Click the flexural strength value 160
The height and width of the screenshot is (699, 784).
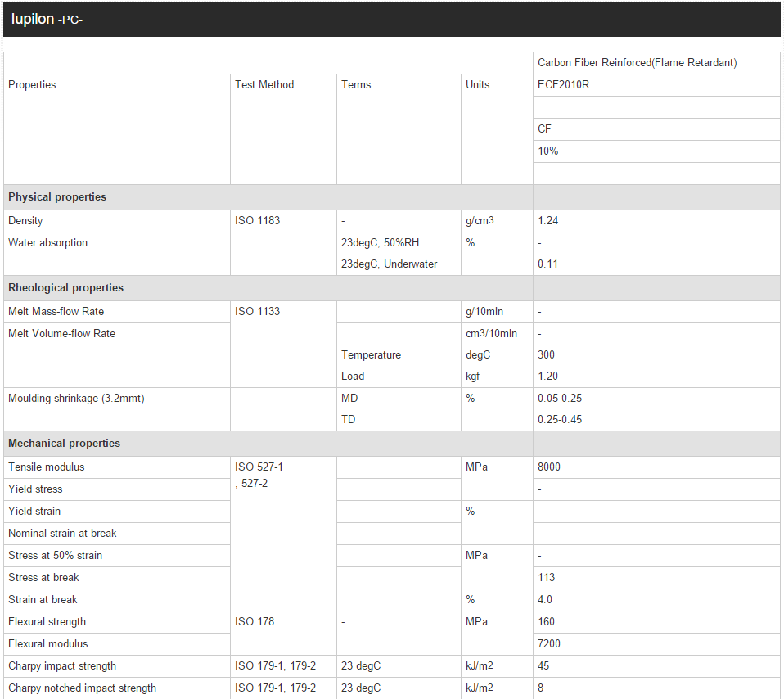coord(546,621)
